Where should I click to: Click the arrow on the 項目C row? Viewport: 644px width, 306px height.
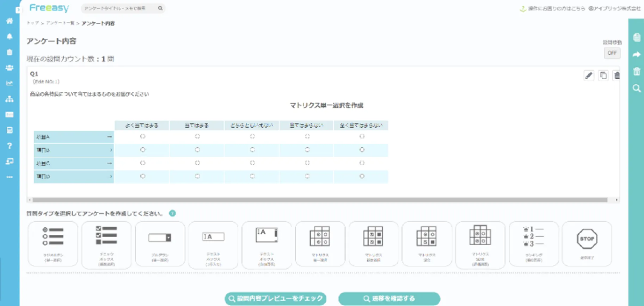click(110, 163)
